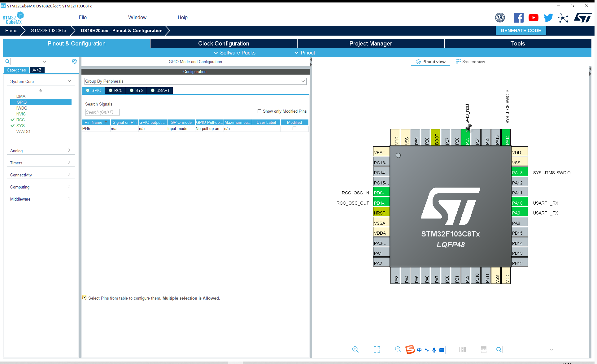Expand the Analog category

point(41,151)
